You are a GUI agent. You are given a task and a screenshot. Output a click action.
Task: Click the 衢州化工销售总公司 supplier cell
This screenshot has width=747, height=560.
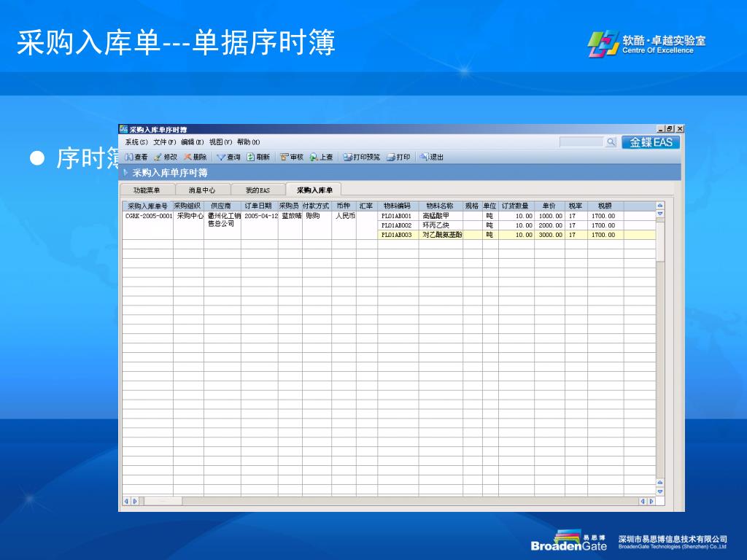point(222,225)
